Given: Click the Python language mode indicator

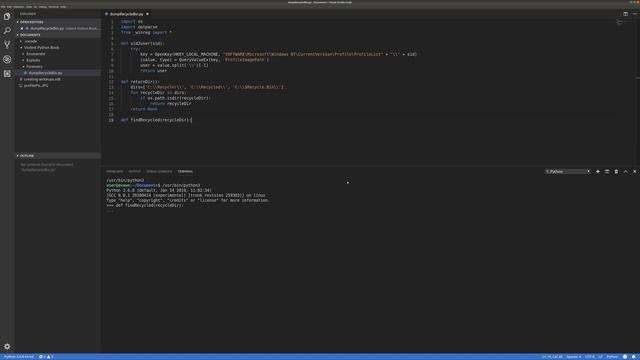Looking at the screenshot, I should 612,357.
